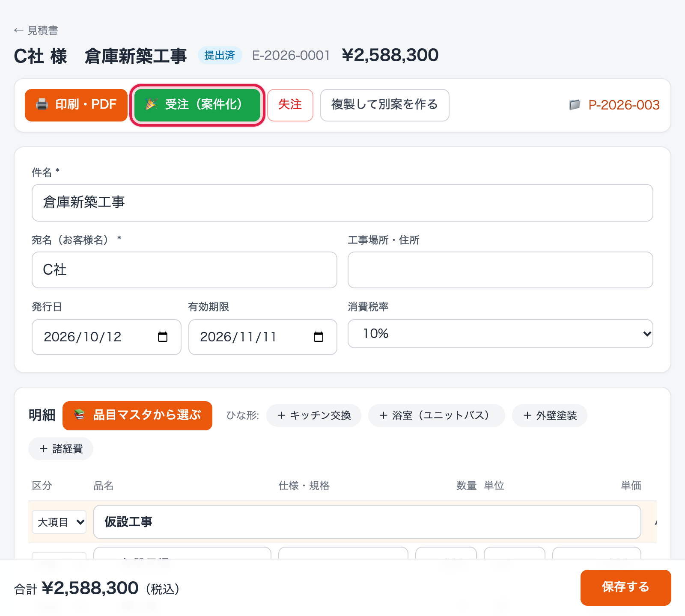Add the 浴室（ユニットバス） template
The height and width of the screenshot is (616, 685).
[437, 415]
